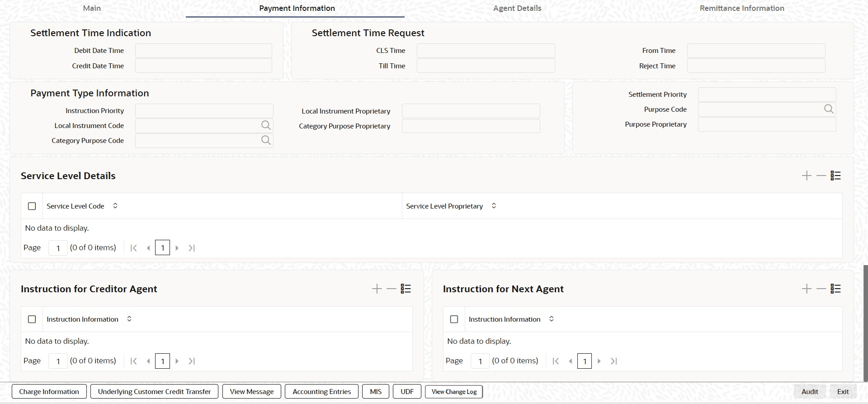Sort by Service Level Code column
The width and height of the screenshot is (868, 404).
pos(115,206)
